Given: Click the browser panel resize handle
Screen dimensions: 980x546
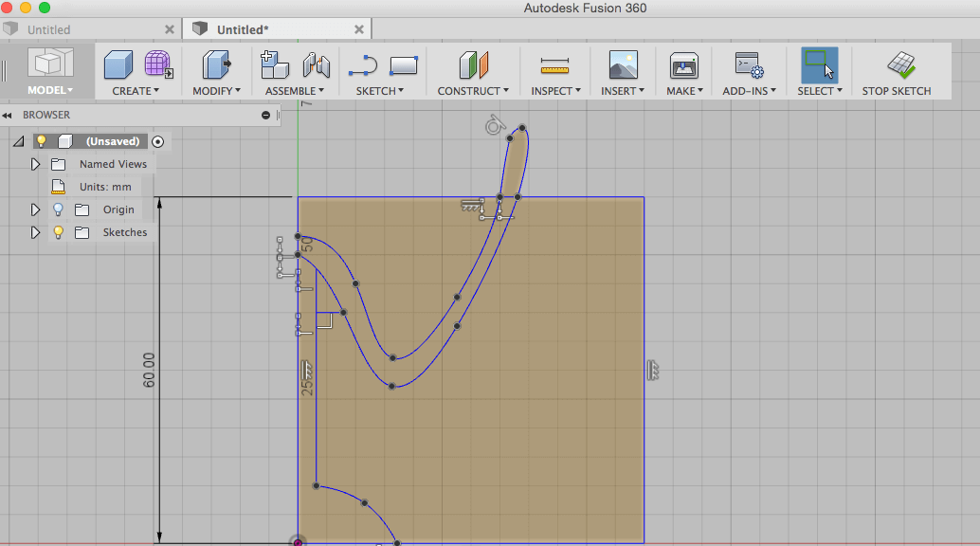Looking at the screenshot, I should point(278,115).
